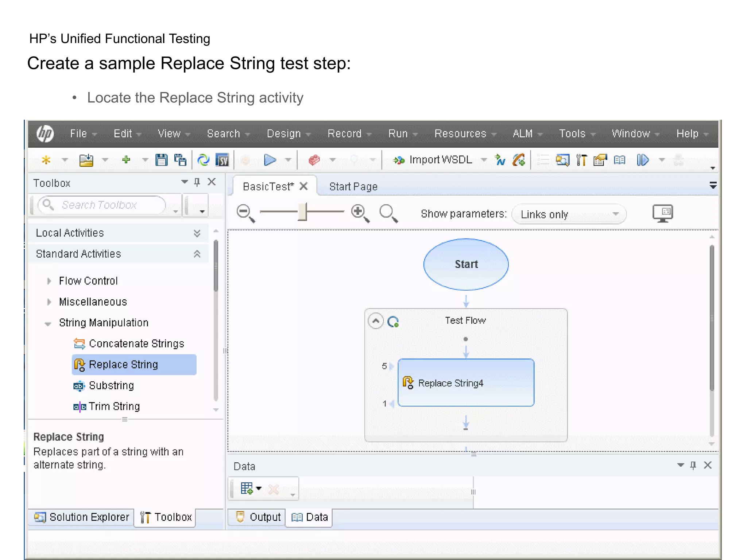Screen dimensions: 747x560
Task: Close the BasicTest tab
Action: click(303, 186)
